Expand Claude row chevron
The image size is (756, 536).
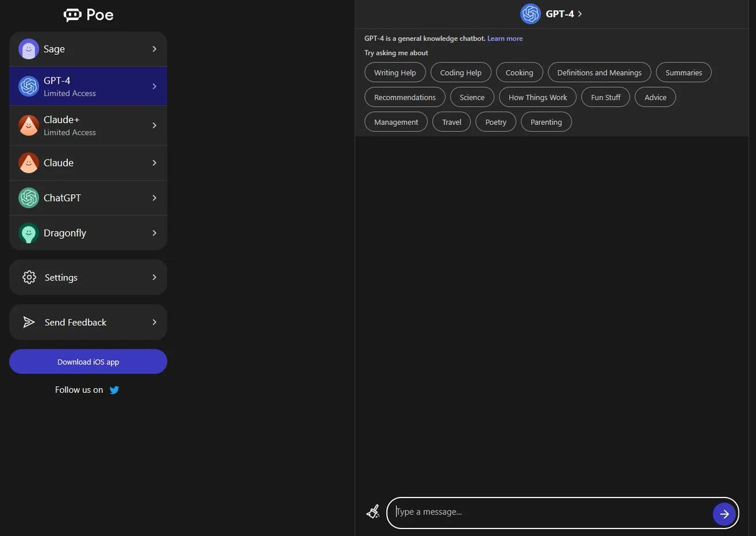[x=154, y=163]
